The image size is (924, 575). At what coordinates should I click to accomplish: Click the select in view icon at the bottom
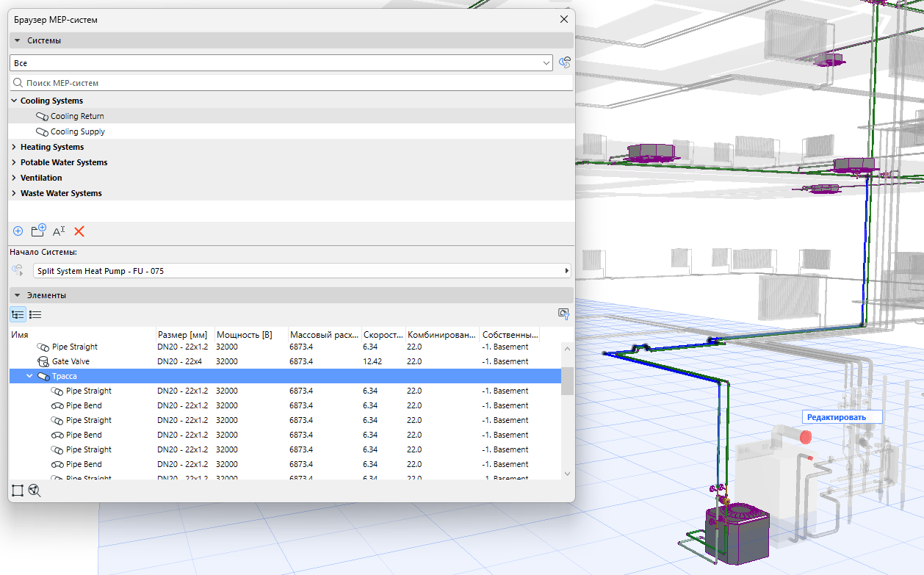pyautogui.click(x=18, y=491)
